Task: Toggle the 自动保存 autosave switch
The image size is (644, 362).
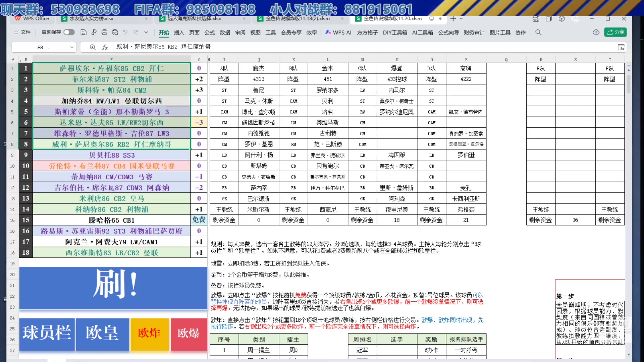Action: point(69,32)
